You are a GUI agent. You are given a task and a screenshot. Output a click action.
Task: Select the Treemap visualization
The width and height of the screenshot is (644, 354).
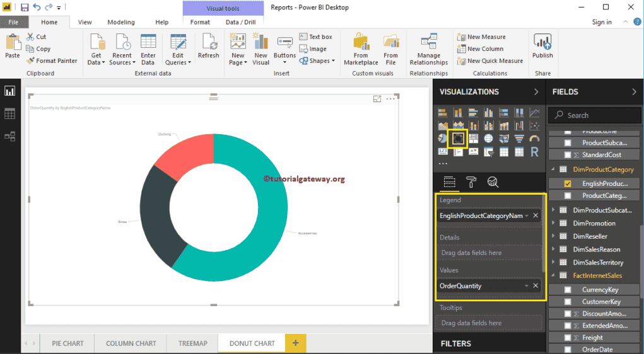click(473, 139)
